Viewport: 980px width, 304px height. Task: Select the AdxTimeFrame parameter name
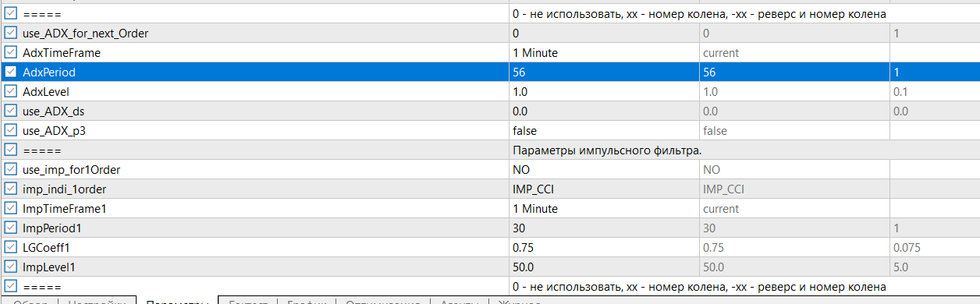(x=62, y=53)
